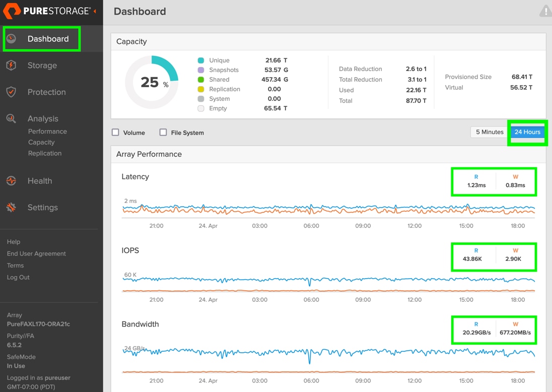552x392 pixels.
Task: Enable the File System checkbox
Action: (163, 133)
